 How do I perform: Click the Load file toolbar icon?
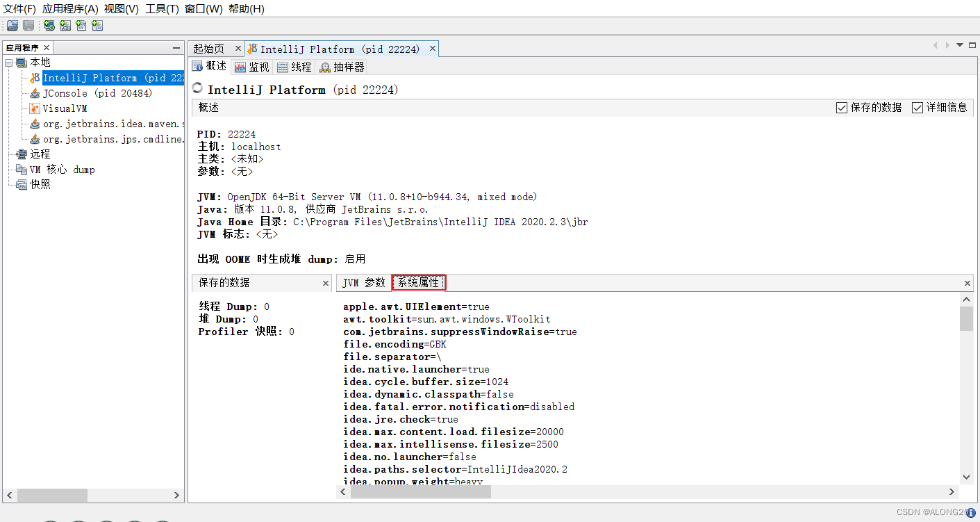(12, 26)
